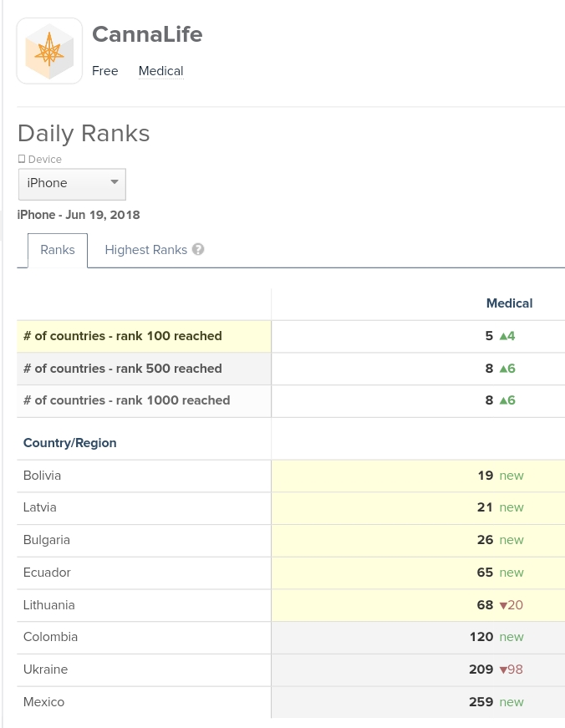Click the Medical category link
Viewport: 565px width, 728px height.
click(x=160, y=71)
